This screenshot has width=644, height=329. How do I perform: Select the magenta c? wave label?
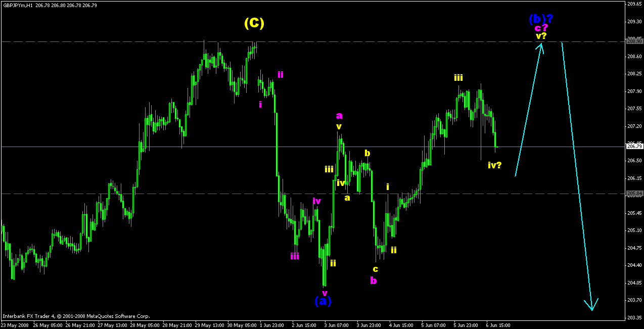click(541, 28)
